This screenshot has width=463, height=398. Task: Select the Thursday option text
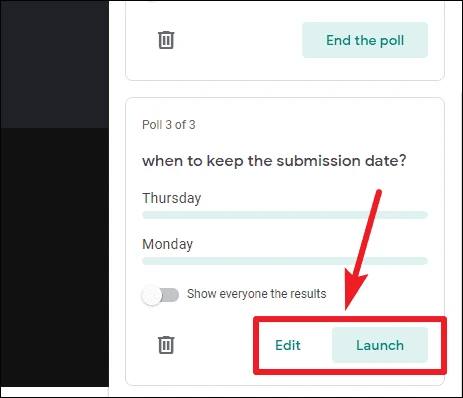(x=172, y=198)
